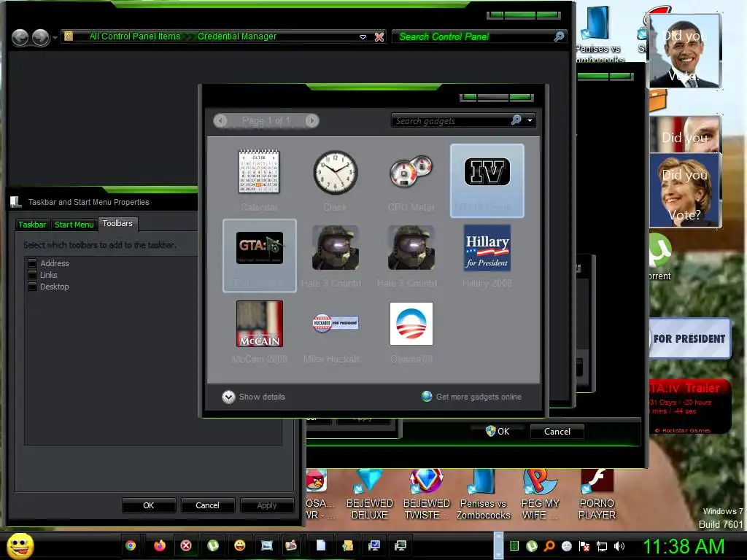Enable the Desktop toolbar checkbox
The width and height of the screenshot is (747, 560).
coord(32,287)
